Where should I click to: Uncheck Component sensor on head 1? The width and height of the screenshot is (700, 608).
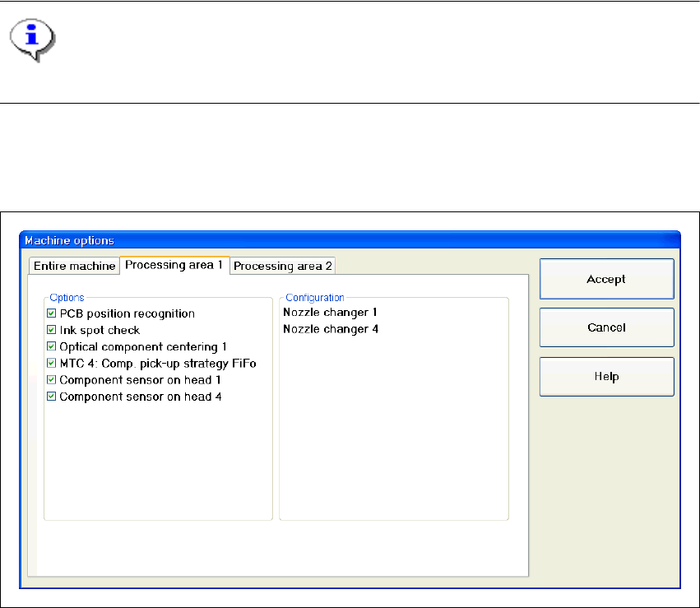click(x=52, y=380)
